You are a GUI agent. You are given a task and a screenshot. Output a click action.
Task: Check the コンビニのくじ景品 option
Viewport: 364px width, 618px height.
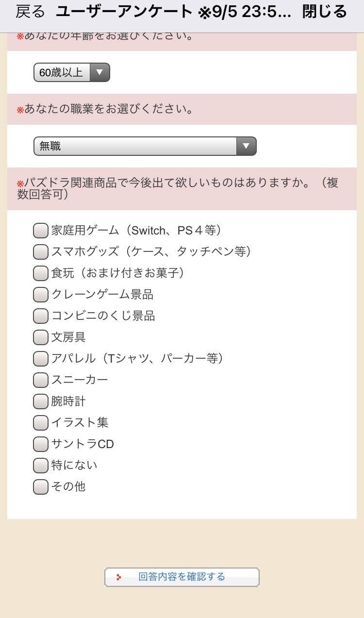coord(41,316)
